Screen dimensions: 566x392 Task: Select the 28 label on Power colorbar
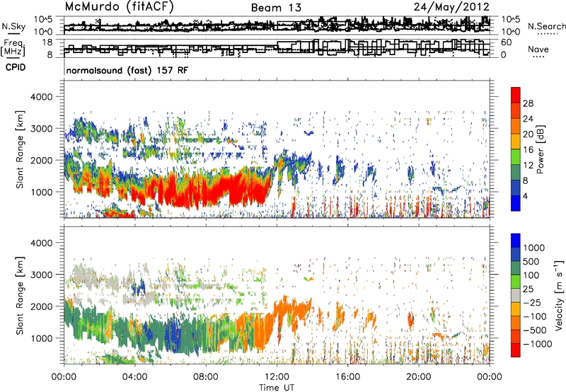[528, 103]
